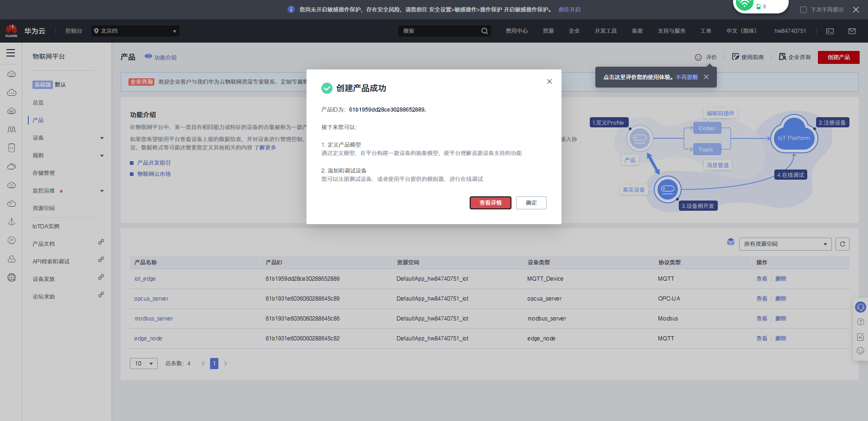Open the hamburger service list menu
The image size is (868, 421).
coord(11,53)
